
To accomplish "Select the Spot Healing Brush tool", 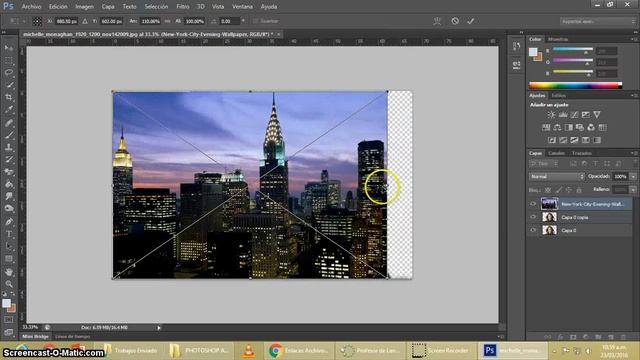I will pos(9,122).
